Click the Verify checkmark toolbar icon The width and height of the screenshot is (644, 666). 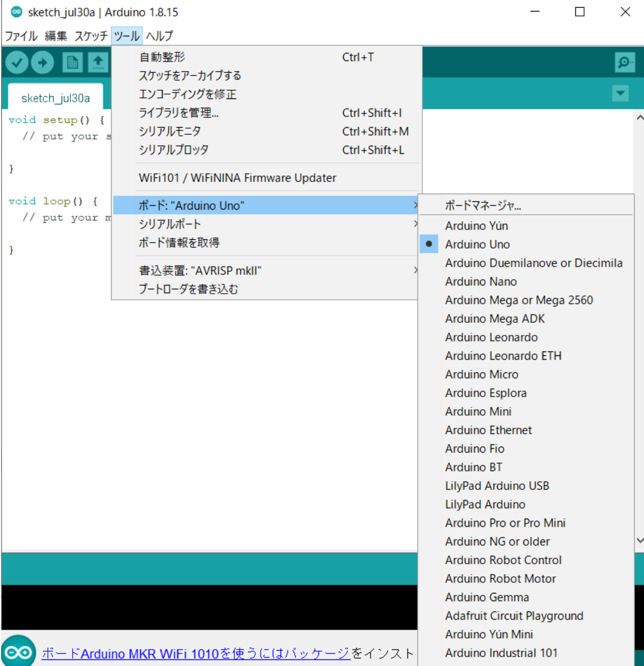coord(17,63)
